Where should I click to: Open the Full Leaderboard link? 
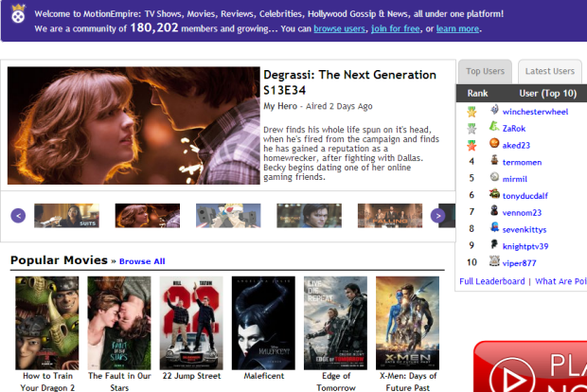pos(492,281)
